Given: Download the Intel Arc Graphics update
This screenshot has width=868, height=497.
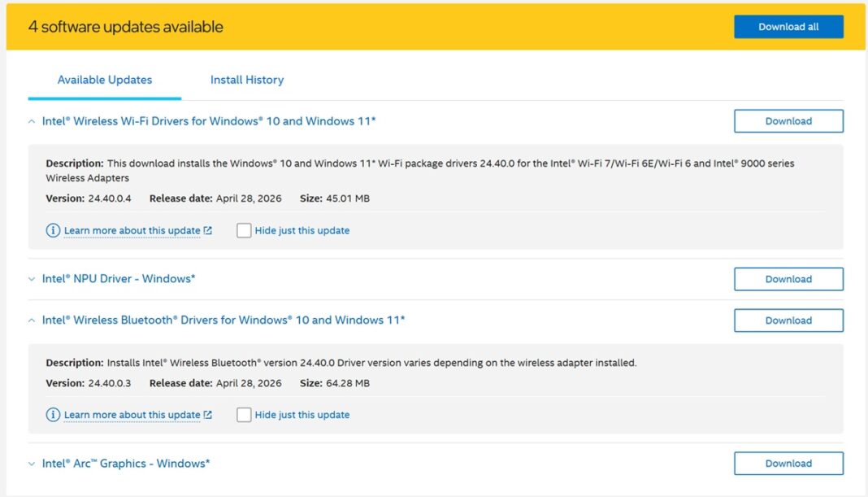Looking at the screenshot, I should 788,462.
